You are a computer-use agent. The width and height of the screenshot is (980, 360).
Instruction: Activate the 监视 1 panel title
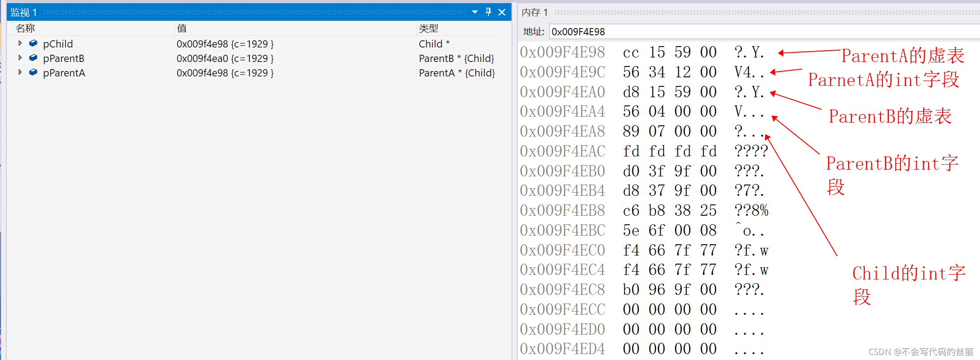23,12
